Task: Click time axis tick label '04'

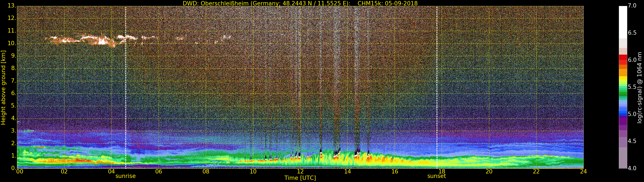Action: click(111, 172)
